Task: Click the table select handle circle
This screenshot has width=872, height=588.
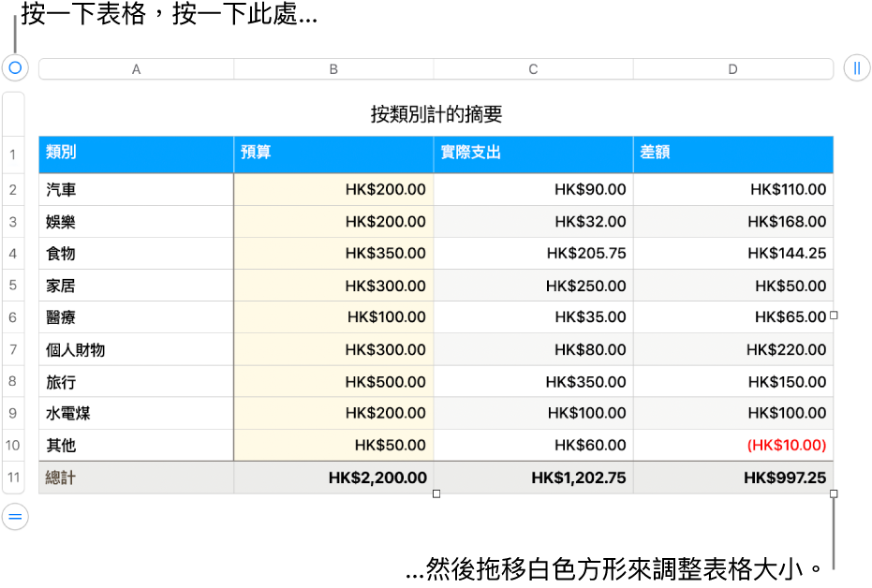Action: [x=15, y=67]
